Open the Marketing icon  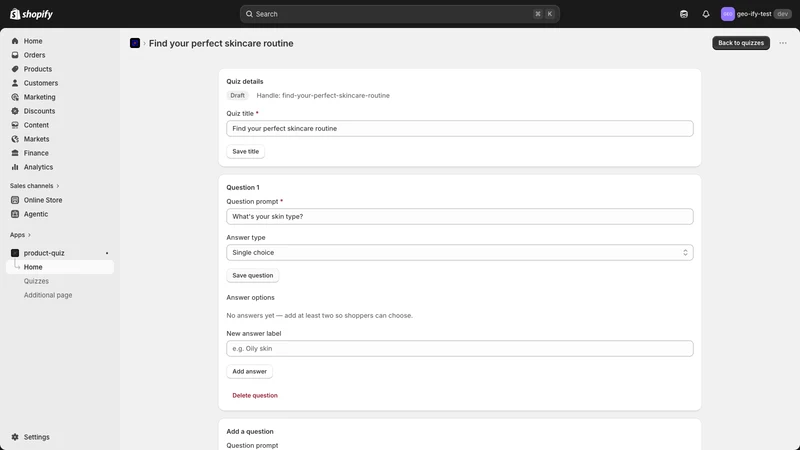click(15, 97)
